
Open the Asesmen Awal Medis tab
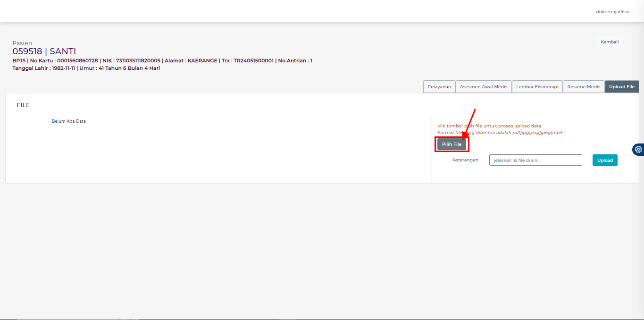pos(484,87)
